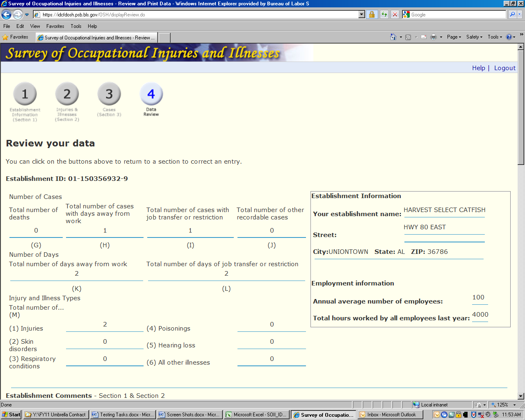Open the recent pages dropdown arrow
This screenshot has width=525, height=420.
pyautogui.click(x=27, y=15)
